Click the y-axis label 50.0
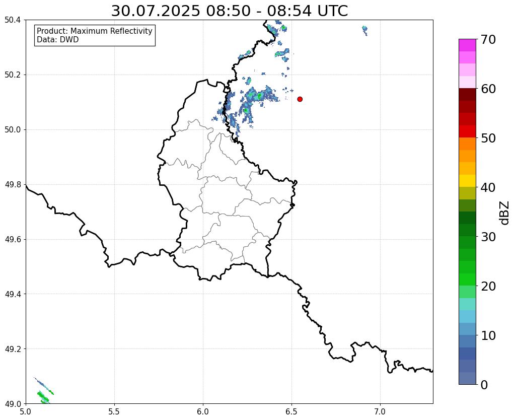 coord(13,130)
